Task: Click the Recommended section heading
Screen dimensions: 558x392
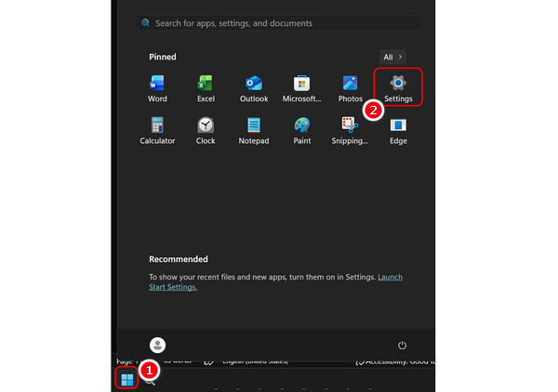Action: (179, 259)
